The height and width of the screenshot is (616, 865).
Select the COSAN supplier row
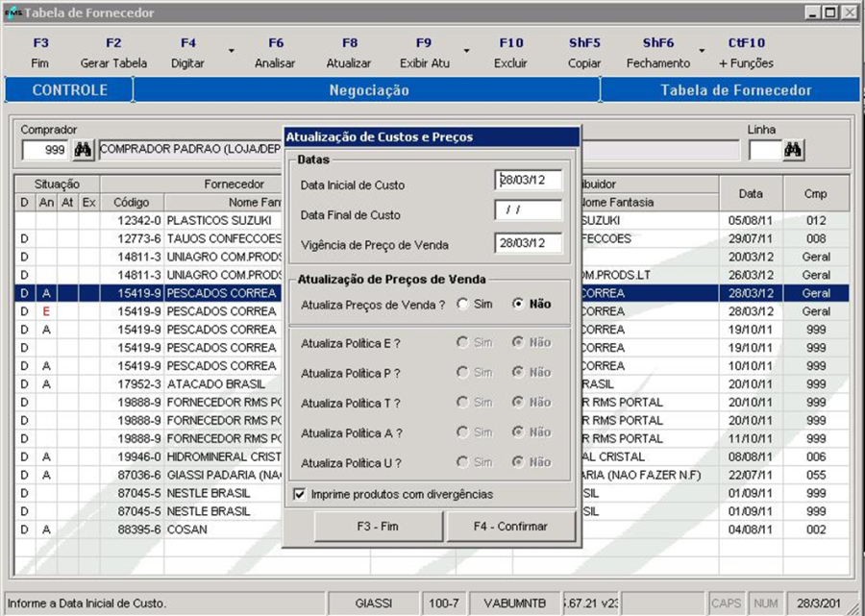click(432, 530)
